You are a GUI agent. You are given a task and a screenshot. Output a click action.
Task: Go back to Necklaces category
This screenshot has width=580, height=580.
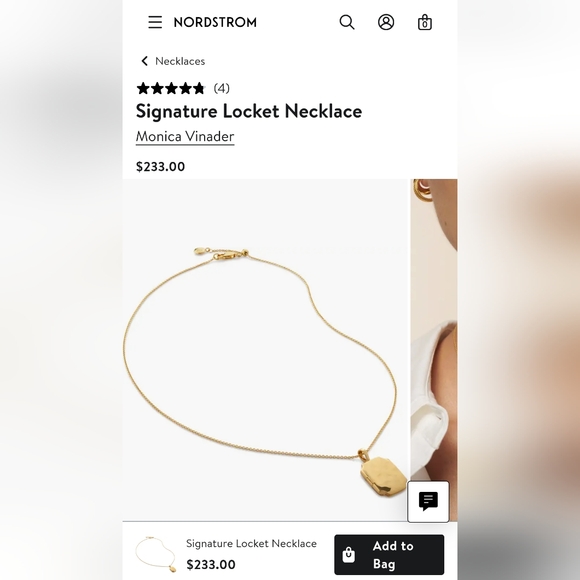pyautogui.click(x=180, y=61)
